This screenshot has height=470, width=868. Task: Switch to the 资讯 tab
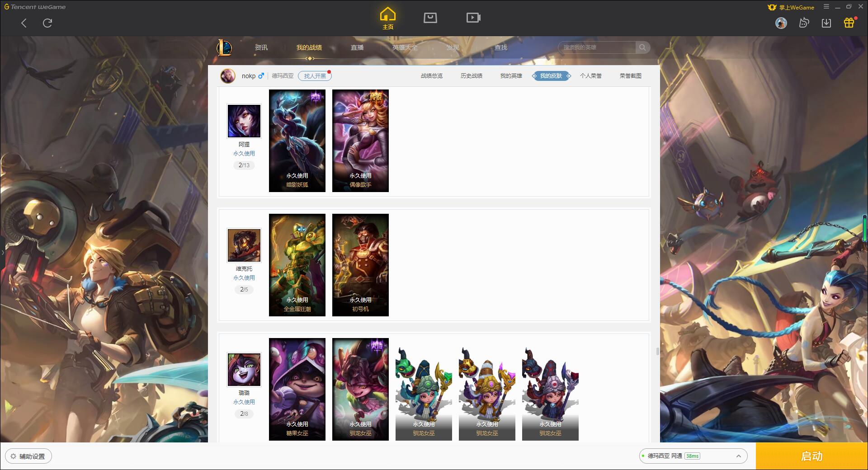[261, 47]
